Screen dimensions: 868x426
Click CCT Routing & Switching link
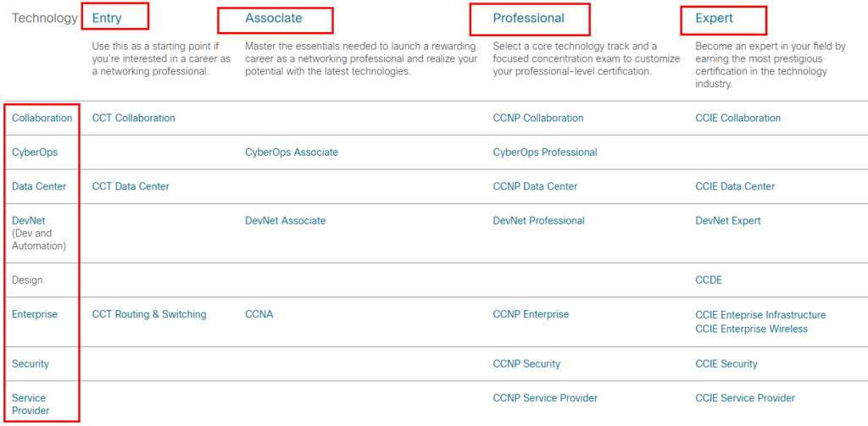pyautogui.click(x=149, y=314)
